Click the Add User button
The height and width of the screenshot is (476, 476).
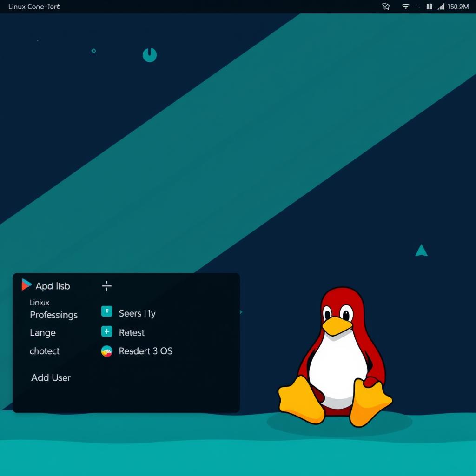point(51,377)
